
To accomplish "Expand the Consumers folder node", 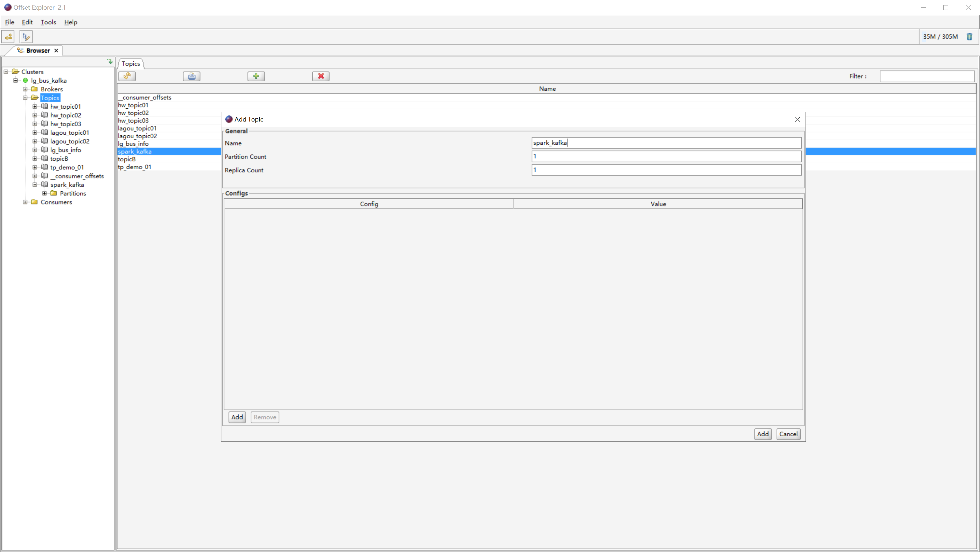I will [x=25, y=202].
